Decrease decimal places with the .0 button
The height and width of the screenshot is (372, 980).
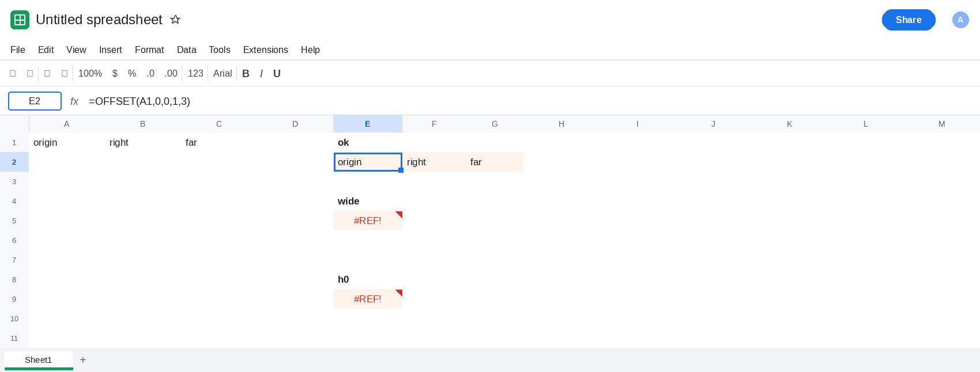point(150,74)
